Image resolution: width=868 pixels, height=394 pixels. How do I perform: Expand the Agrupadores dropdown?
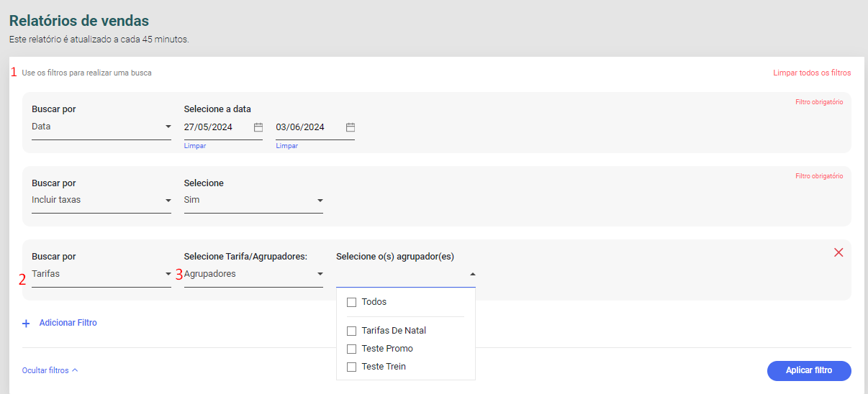click(x=253, y=274)
